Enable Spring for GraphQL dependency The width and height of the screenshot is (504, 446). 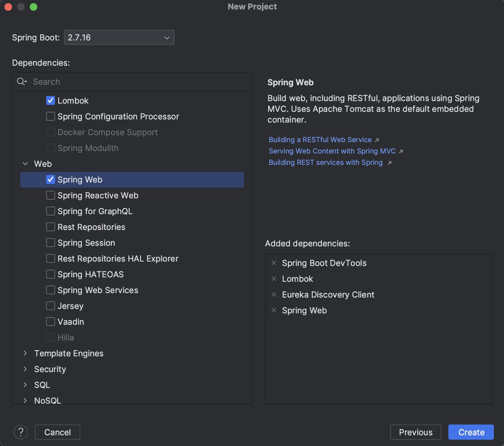tap(51, 211)
